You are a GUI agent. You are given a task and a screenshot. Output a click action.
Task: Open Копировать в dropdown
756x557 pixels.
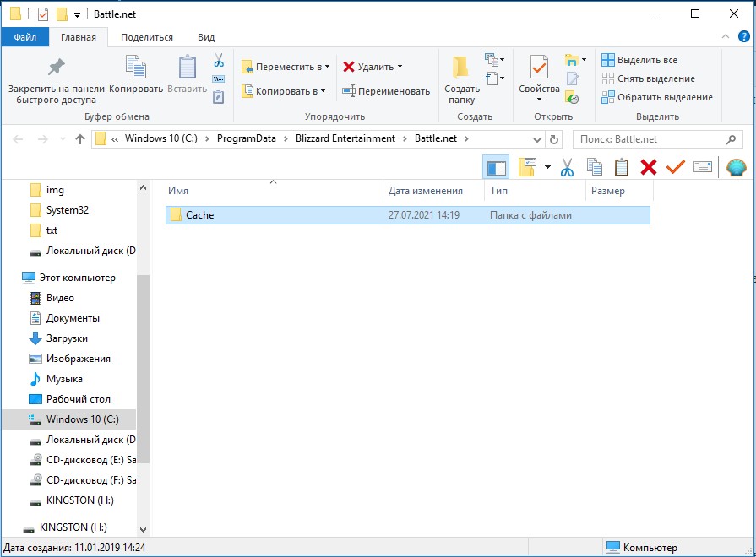(284, 91)
